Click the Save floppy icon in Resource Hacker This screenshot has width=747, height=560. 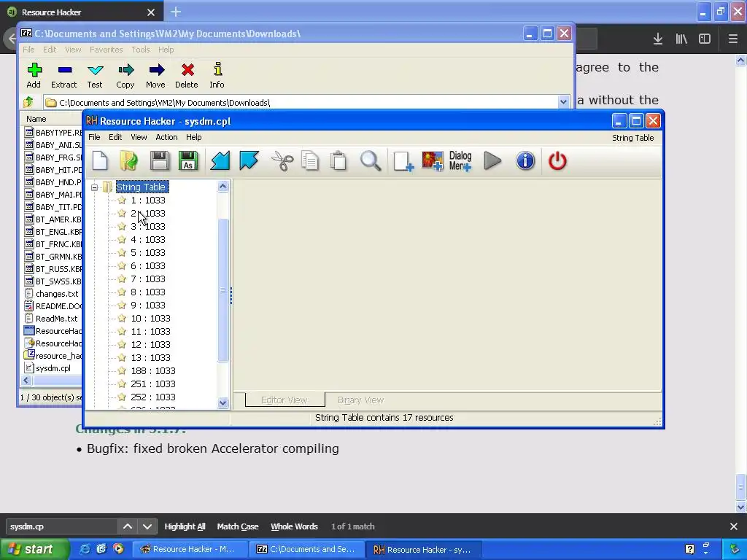159,160
